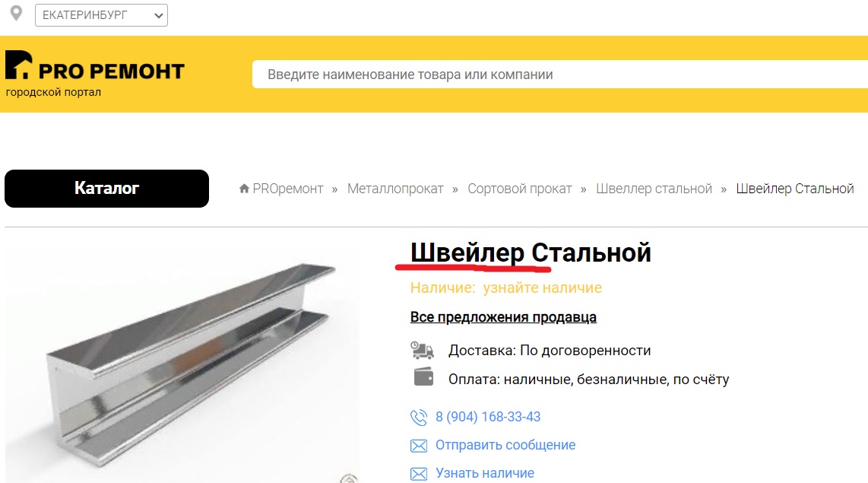
Task: Click the wallet payment icon
Action: (423, 377)
